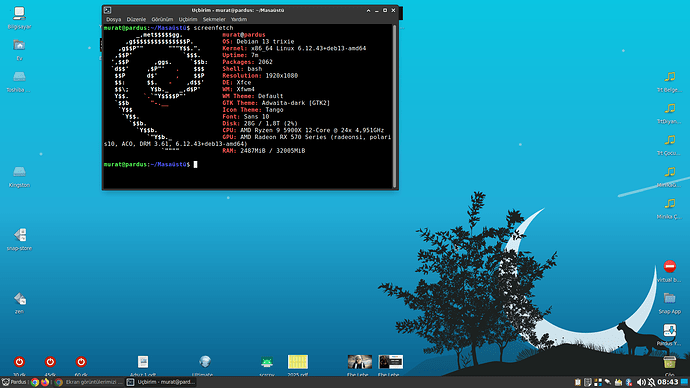Viewport: 690px width, 388px height.
Task: Click the 'Resolution: 1920x1080' line
Action: point(260,76)
